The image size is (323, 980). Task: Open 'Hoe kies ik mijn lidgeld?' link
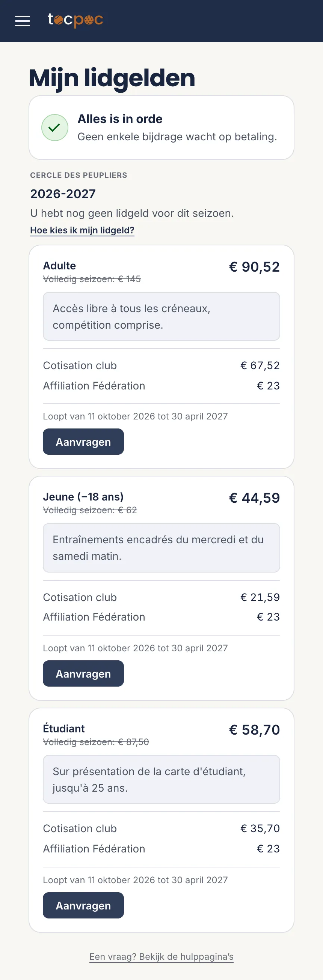click(82, 230)
